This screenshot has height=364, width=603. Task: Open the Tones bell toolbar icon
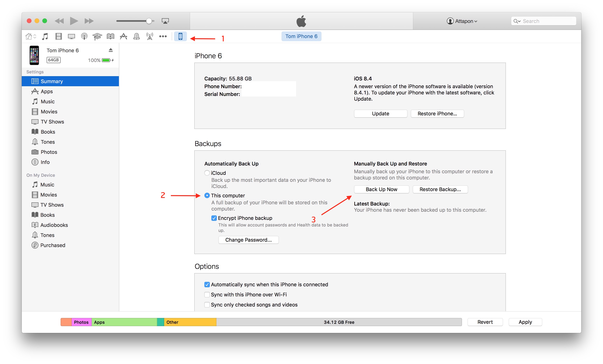(x=137, y=37)
